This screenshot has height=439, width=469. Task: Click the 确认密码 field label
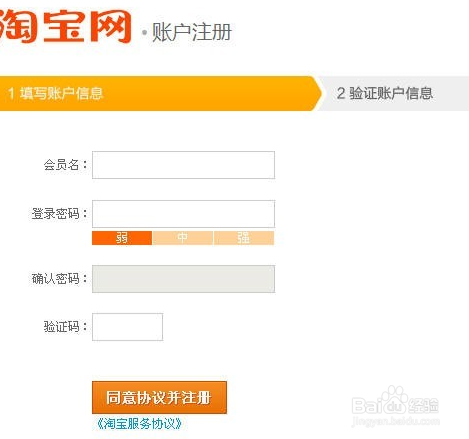(x=56, y=279)
